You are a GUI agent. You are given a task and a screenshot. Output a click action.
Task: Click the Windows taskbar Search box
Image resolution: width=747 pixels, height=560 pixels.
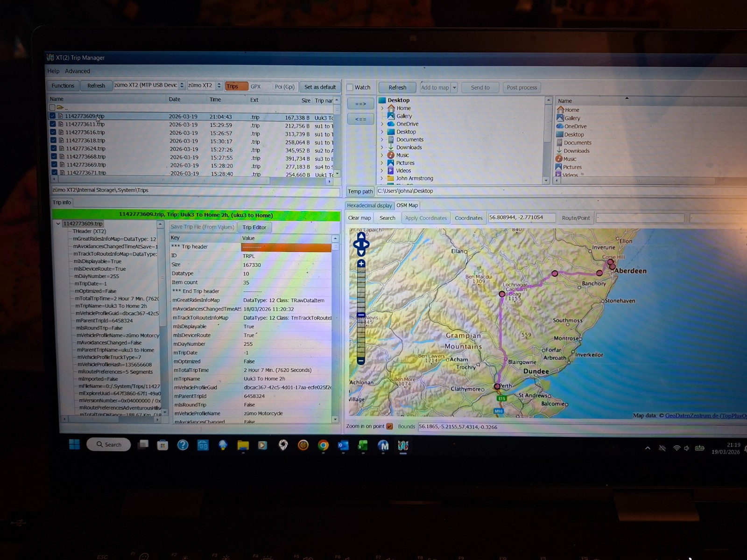[108, 444]
